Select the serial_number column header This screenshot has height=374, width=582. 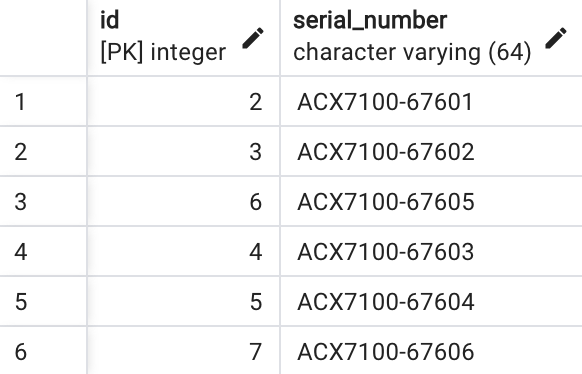[431, 38]
